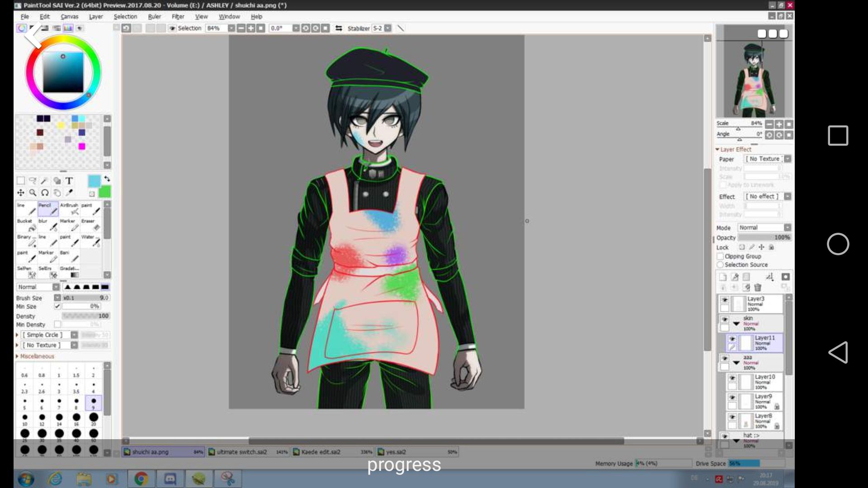The image size is (868, 488).
Task: Switch to Kaede edit.sai2 document tab
Action: pos(321,452)
